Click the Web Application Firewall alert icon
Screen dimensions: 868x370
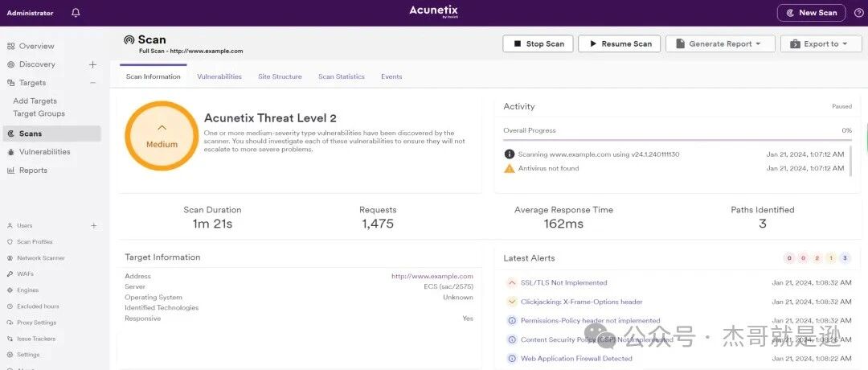click(x=511, y=359)
